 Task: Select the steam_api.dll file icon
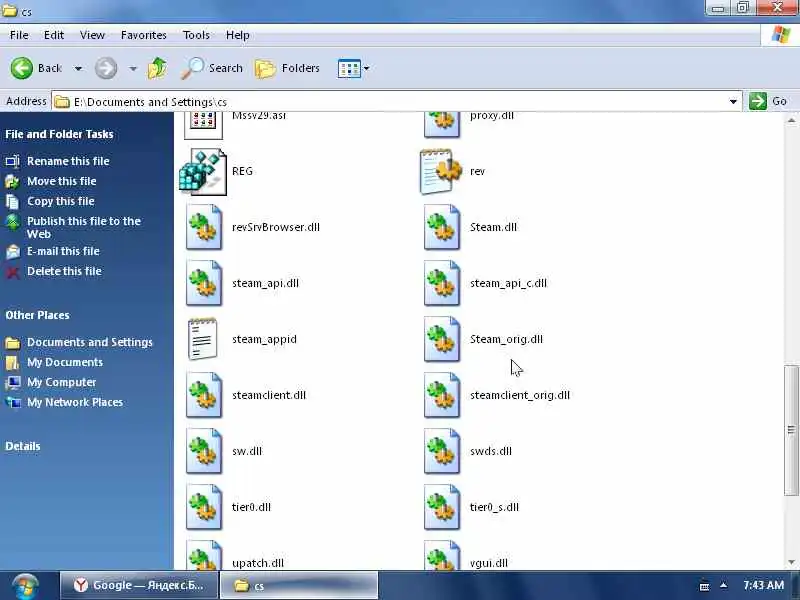point(204,283)
